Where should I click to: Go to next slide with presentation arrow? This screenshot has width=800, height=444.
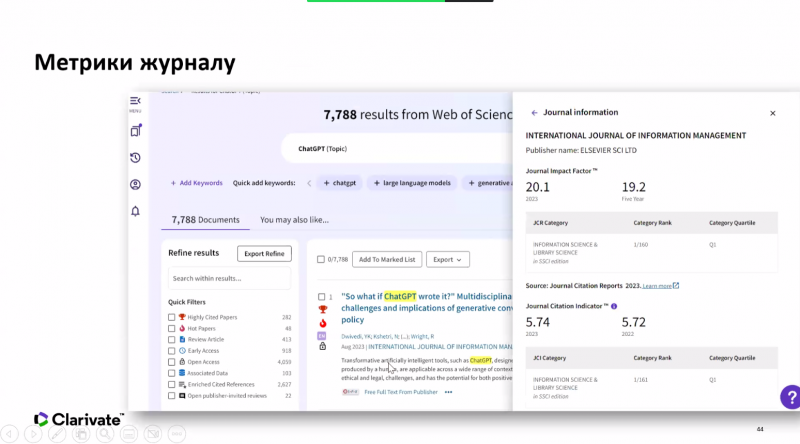point(33,434)
